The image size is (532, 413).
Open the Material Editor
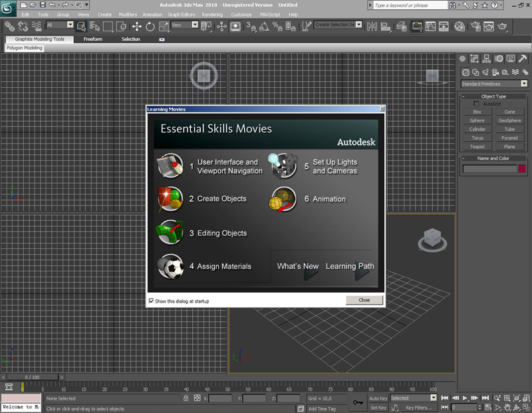[460, 26]
